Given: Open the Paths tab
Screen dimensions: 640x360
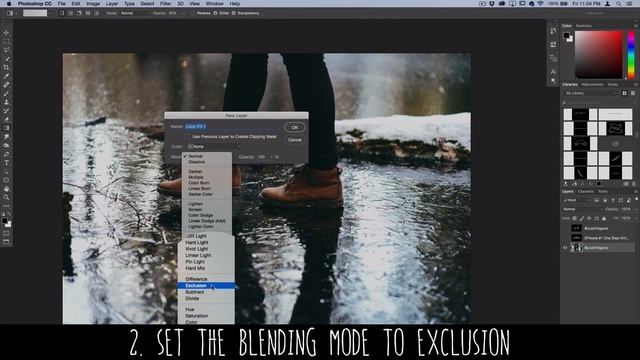Looking at the screenshot, I should point(603,191).
